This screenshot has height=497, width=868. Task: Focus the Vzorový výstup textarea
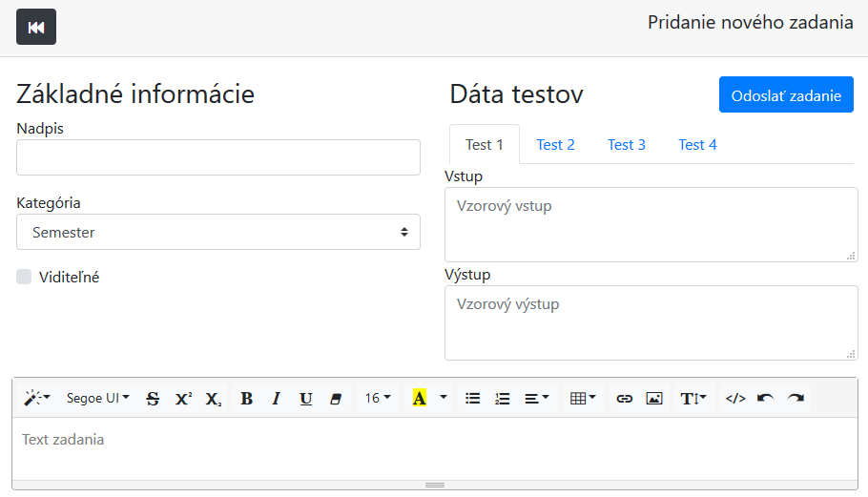(651, 322)
